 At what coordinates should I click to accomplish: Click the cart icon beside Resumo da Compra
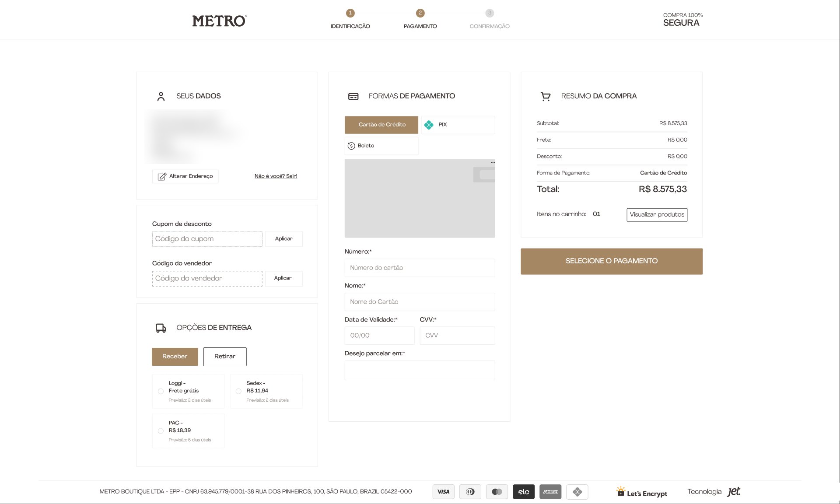click(546, 96)
